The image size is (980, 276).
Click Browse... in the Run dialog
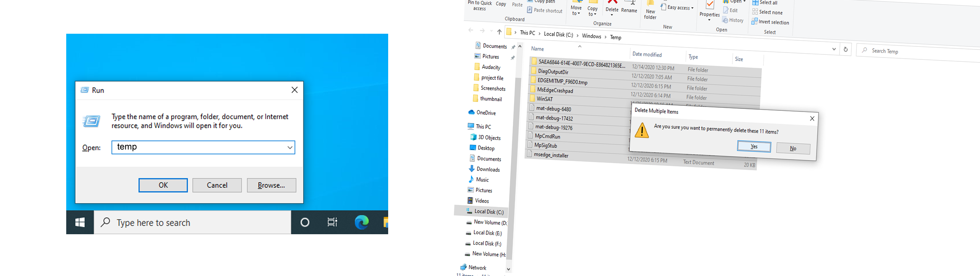click(x=271, y=185)
